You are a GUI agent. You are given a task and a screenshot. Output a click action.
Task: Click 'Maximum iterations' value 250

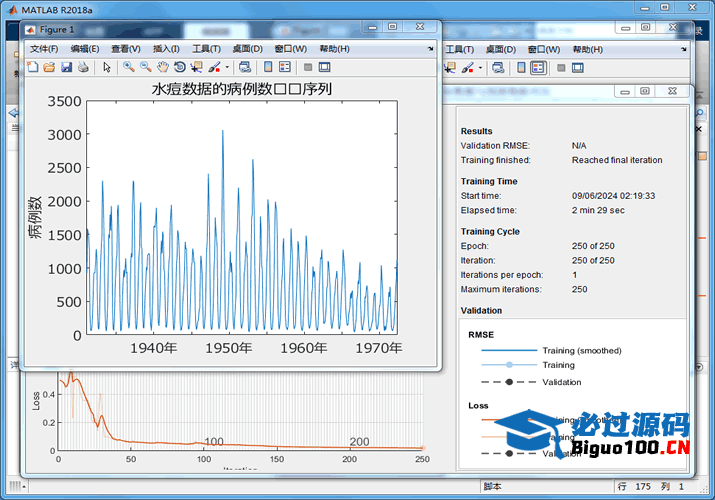pos(580,289)
